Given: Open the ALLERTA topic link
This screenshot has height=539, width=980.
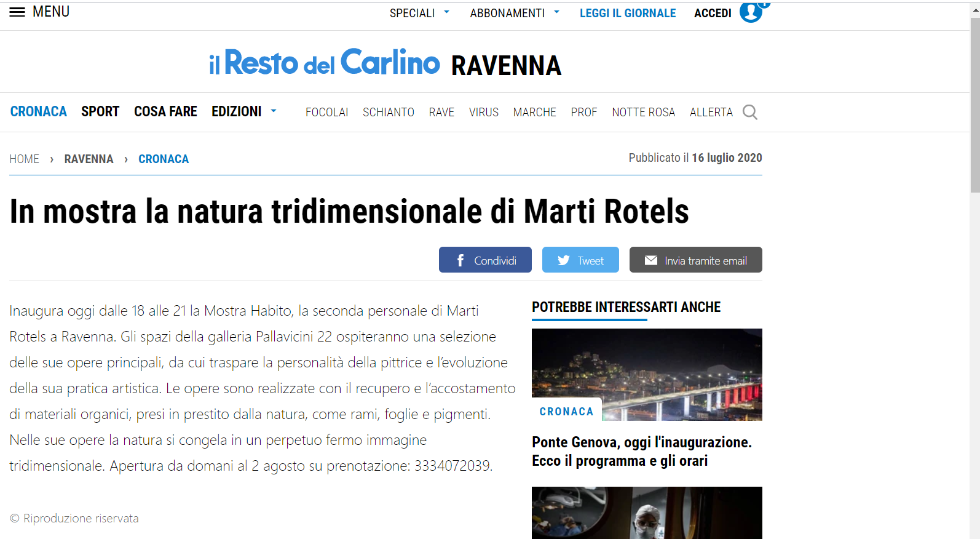Looking at the screenshot, I should click(711, 112).
